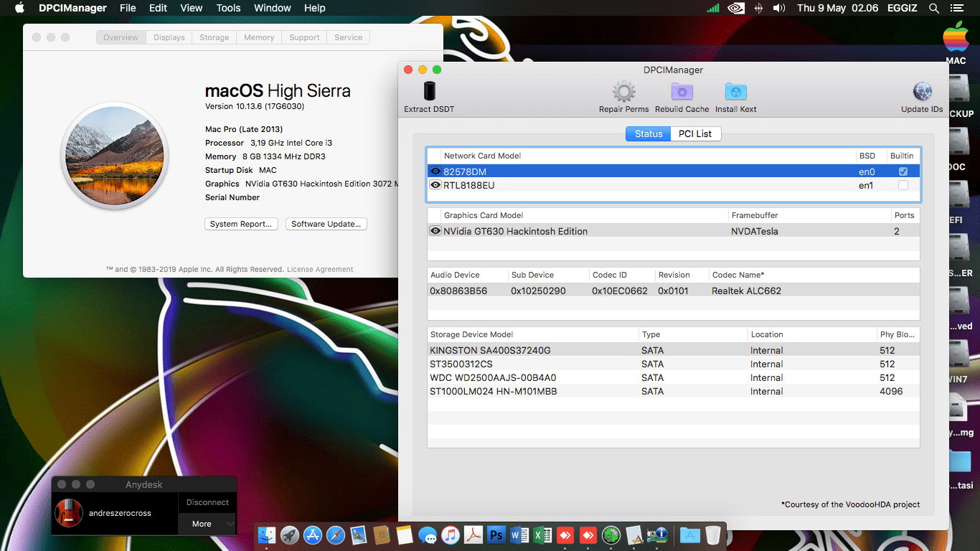
Task: Click Disconnect in Anydesk panel
Action: (207, 502)
